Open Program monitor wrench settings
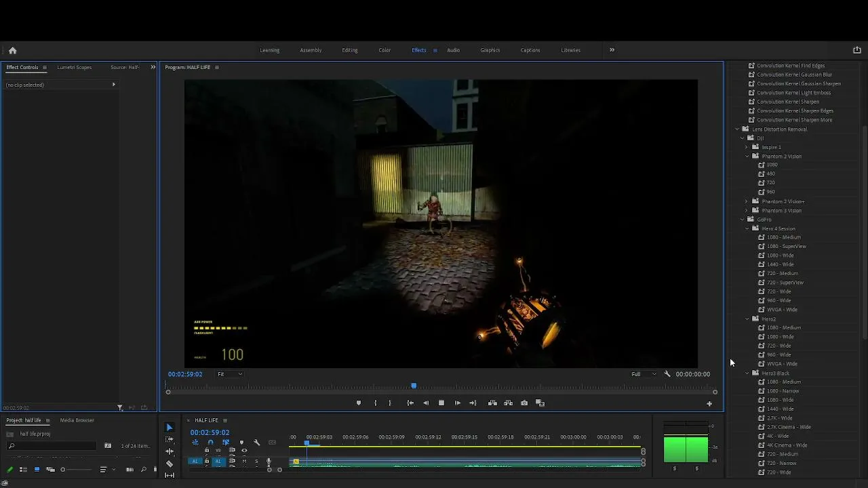The height and width of the screenshot is (488, 868). (667, 374)
